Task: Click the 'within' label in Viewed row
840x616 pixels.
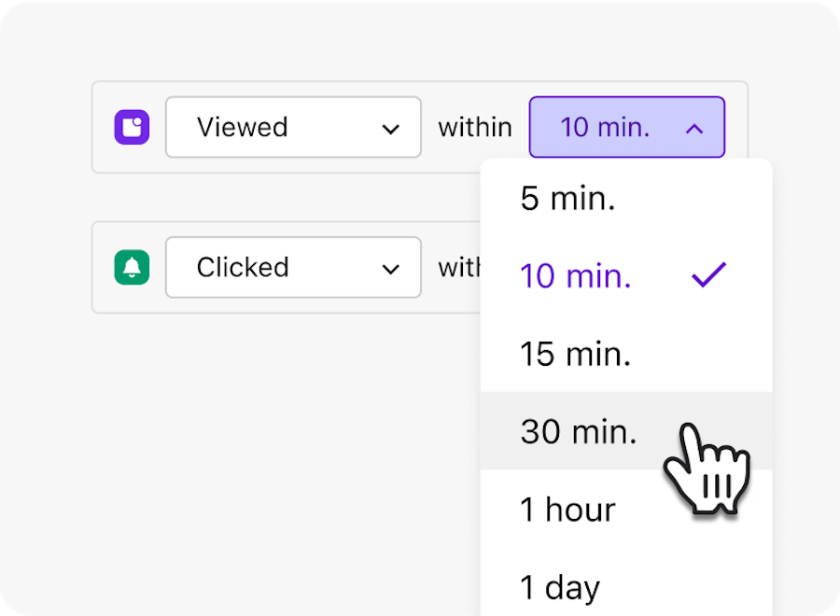Action: click(475, 128)
